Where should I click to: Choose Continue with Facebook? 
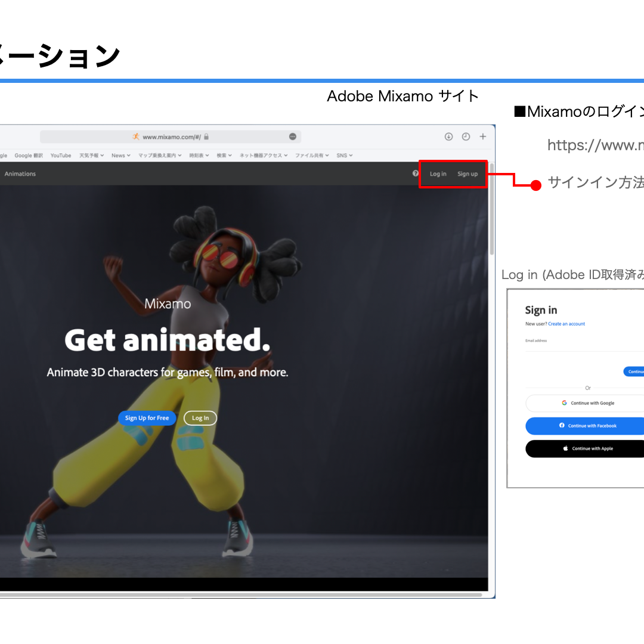coord(585,426)
